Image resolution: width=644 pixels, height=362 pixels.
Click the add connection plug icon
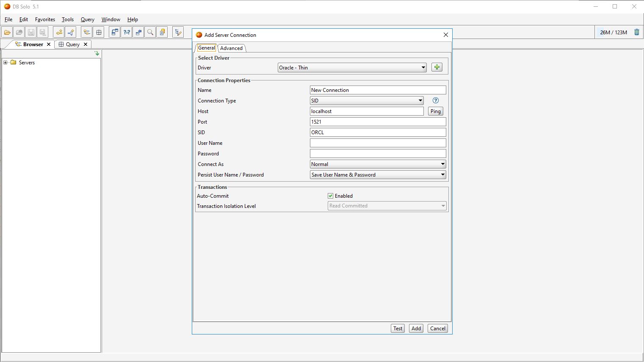(x=59, y=32)
